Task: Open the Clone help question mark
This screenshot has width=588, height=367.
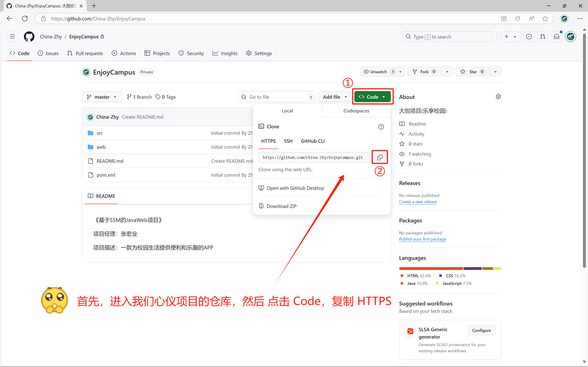Action: tap(381, 127)
